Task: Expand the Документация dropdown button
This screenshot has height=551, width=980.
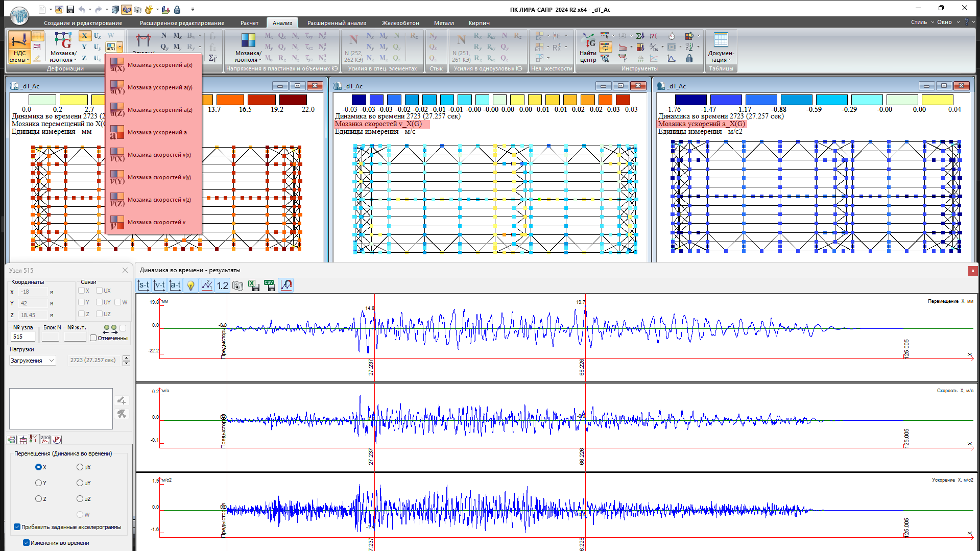Action: (x=721, y=57)
